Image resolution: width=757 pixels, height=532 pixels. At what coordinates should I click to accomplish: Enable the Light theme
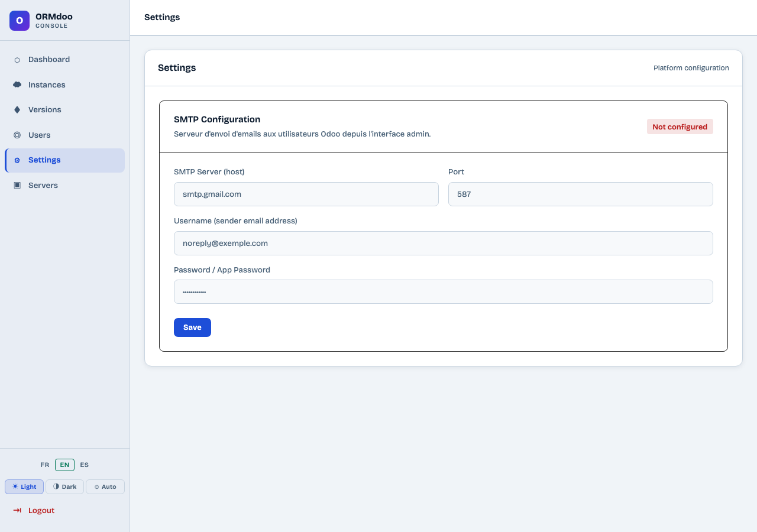tap(24, 486)
